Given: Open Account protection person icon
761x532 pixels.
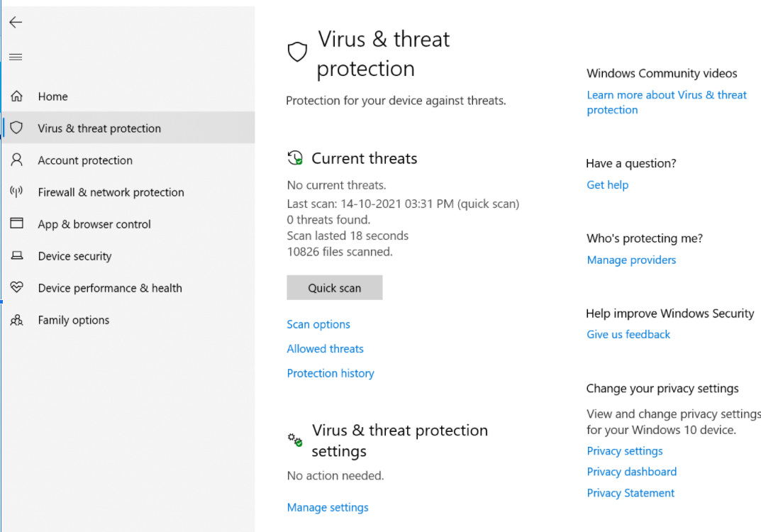Looking at the screenshot, I should pos(16,160).
